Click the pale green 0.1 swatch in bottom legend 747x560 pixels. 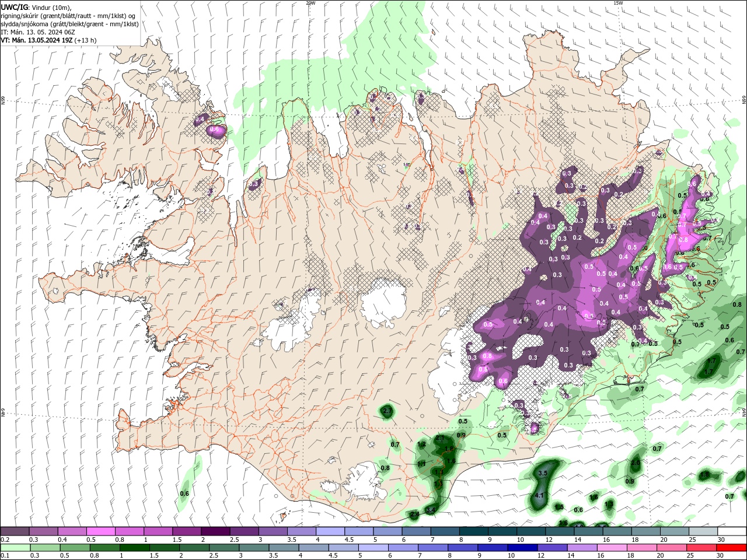coord(15,547)
